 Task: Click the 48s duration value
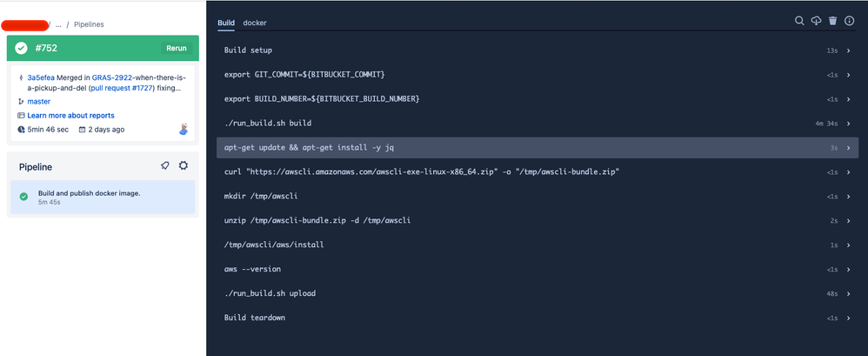(x=832, y=294)
